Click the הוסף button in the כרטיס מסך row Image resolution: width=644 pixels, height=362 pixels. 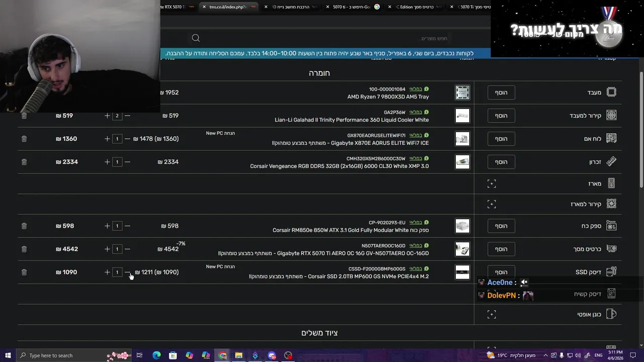point(501,249)
